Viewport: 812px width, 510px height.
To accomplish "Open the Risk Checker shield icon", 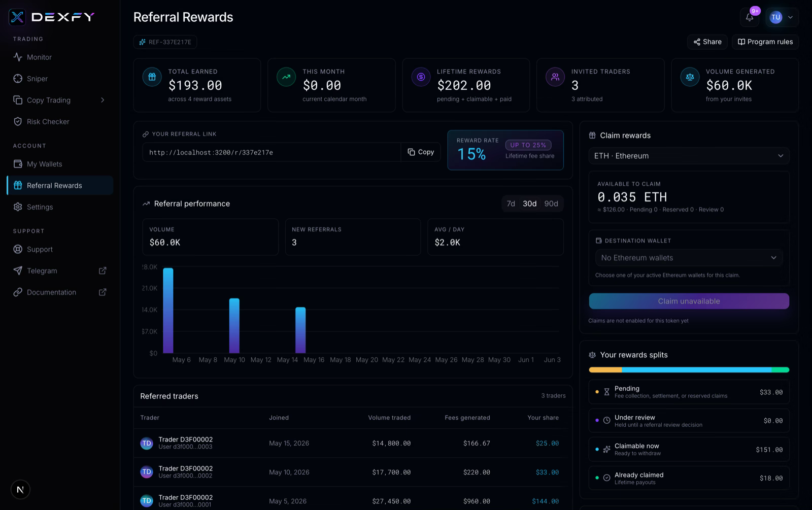I will click(18, 122).
